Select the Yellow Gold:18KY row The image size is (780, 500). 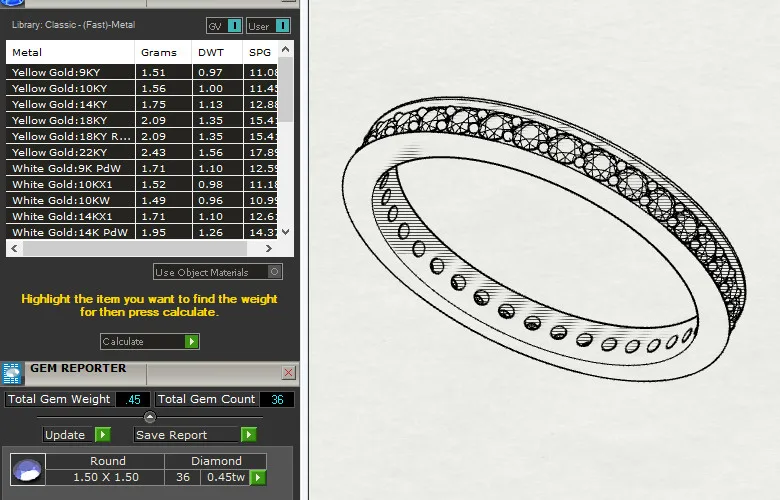[x=141, y=120]
